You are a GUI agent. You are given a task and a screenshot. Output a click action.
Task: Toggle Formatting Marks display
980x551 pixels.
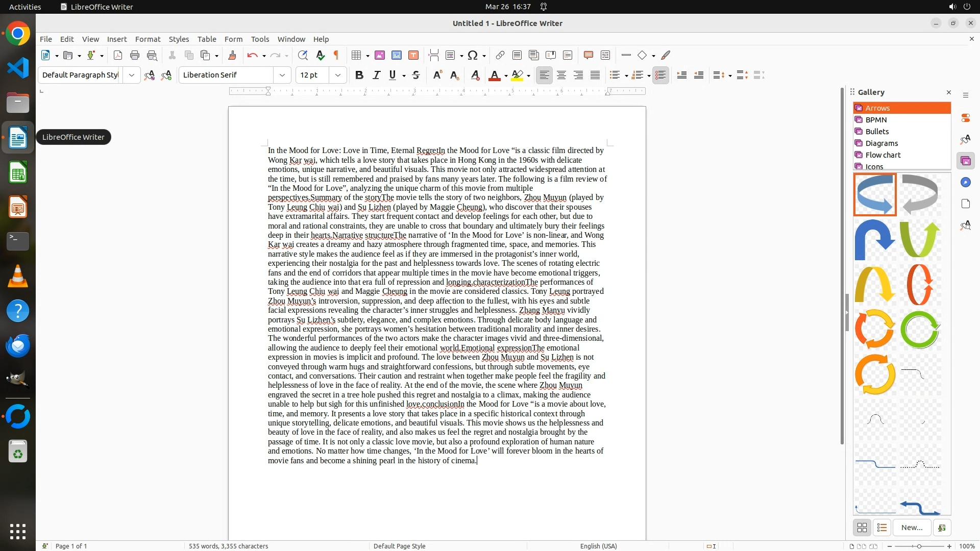coord(336,55)
